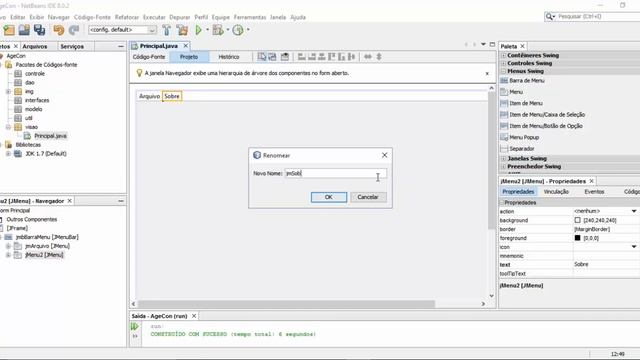This screenshot has width=640, height=360.
Task: Expand JDK 1.7 (Default) library node
Action: click(8, 154)
